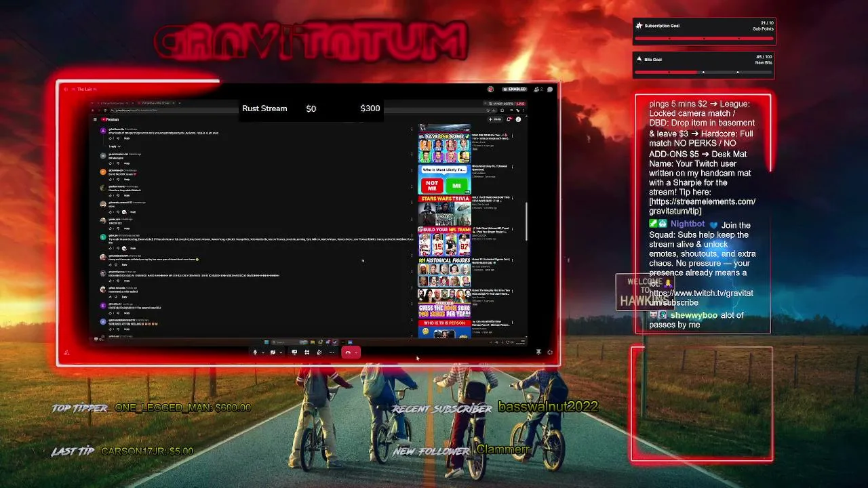Open the YouTube account avatar menu
868x488 pixels.
point(519,119)
